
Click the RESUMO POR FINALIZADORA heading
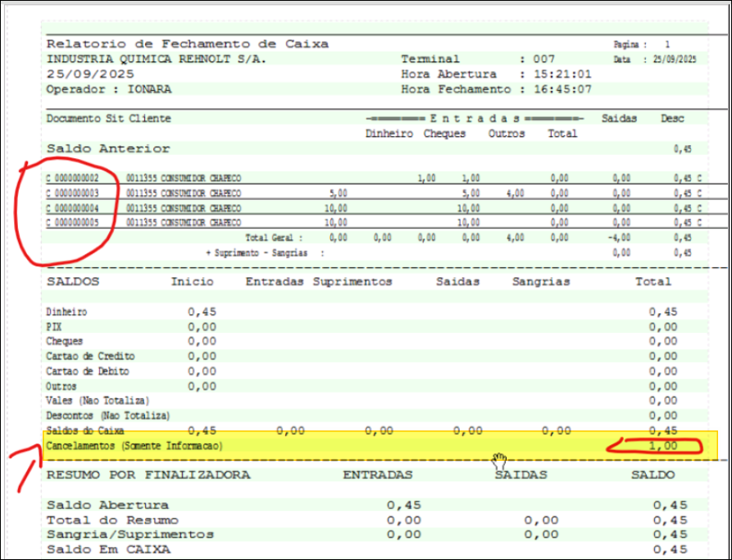tap(148, 475)
